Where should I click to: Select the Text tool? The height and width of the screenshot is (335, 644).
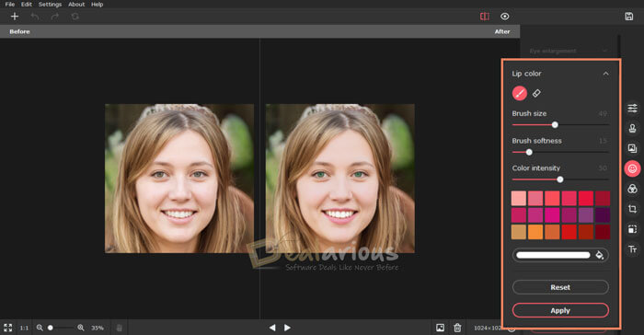click(633, 249)
